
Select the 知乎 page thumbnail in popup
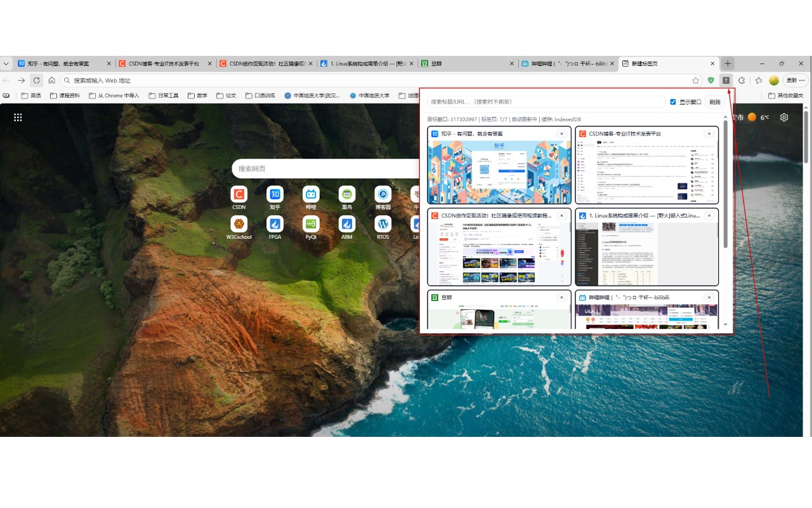pyautogui.click(x=499, y=172)
